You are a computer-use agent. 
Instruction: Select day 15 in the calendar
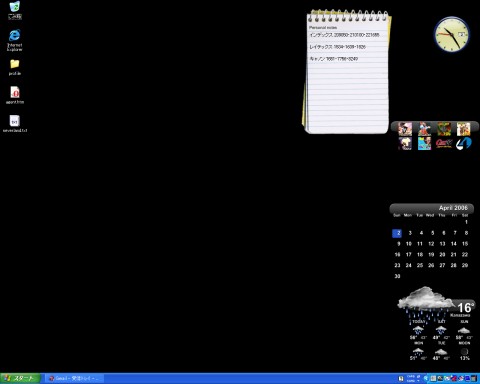coord(465,244)
